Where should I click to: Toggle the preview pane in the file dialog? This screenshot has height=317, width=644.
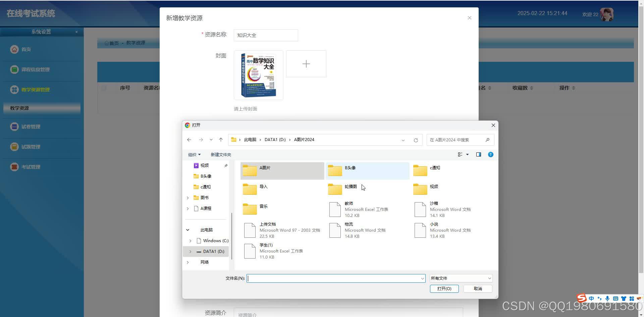coord(478,154)
